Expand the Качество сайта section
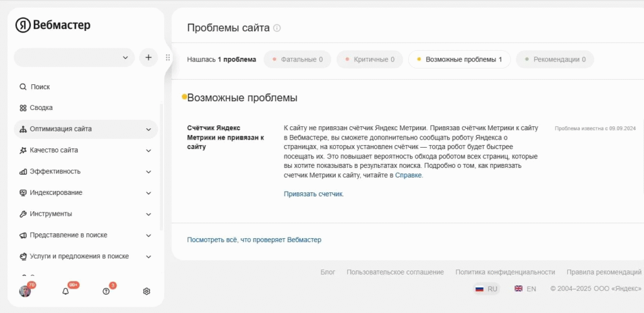The width and height of the screenshot is (644, 313). (86, 150)
